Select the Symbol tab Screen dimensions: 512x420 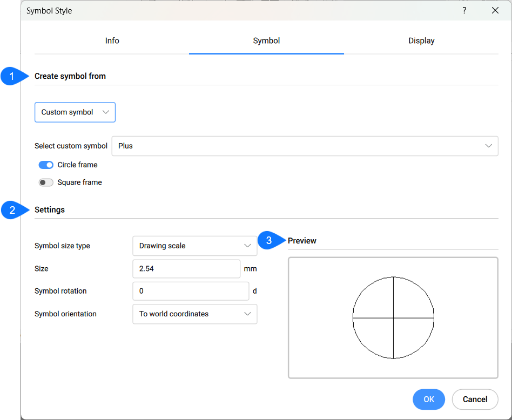(x=266, y=41)
